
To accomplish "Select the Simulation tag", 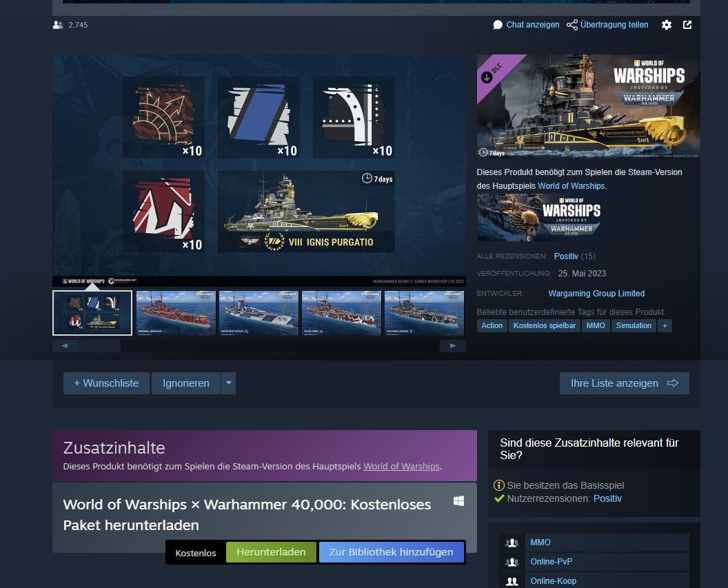I will pyautogui.click(x=634, y=326).
